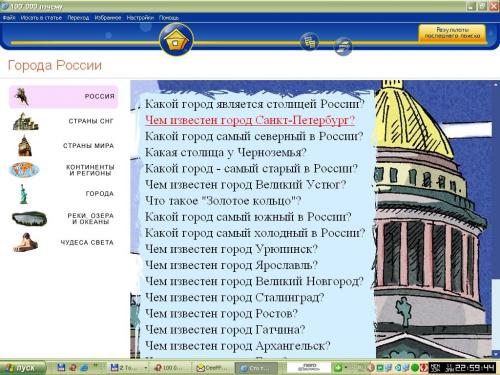
Task: Open the '2 To...' taskbar window button
Action: tap(129, 368)
